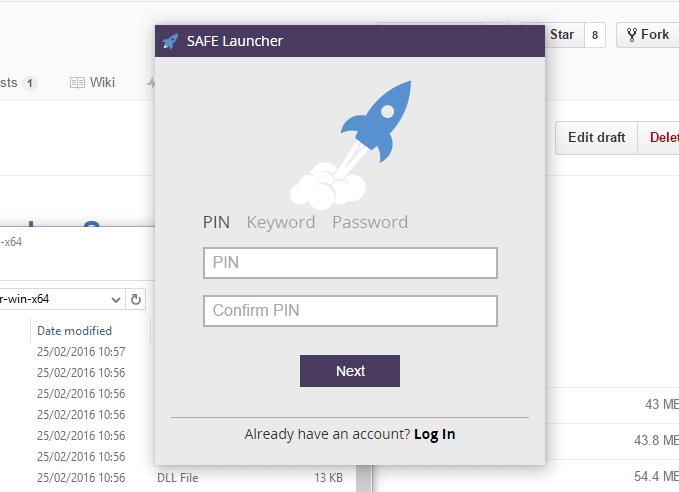Click the Next button

pos(350,371)
